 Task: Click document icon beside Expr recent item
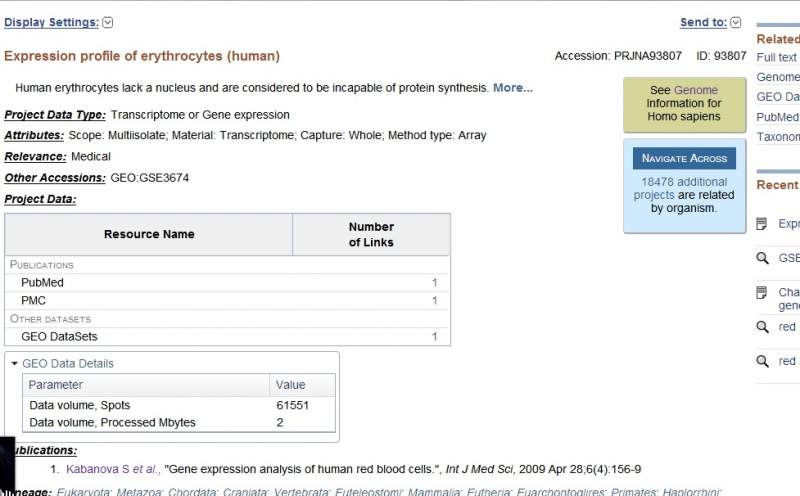[x=762, y=224]
